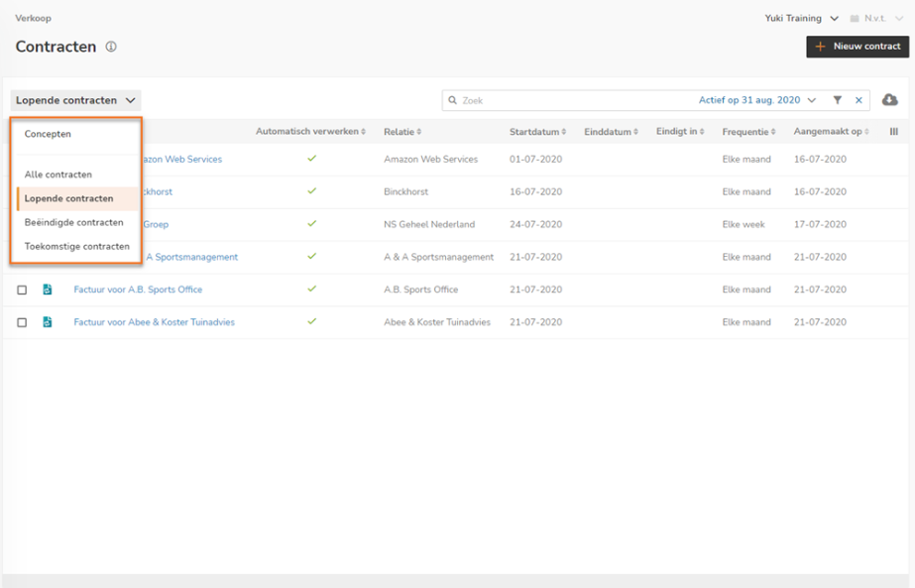915x588 pixels.
Task: Click the magnifier icon in the search box
Action: point(452,100)
